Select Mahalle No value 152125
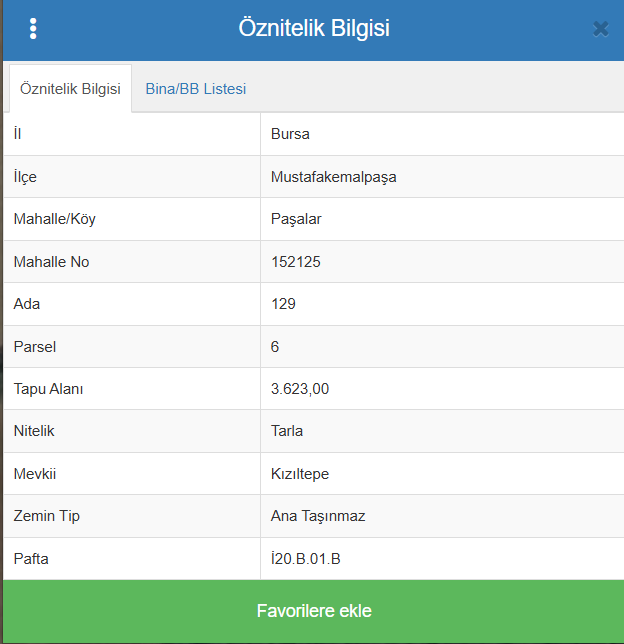Screen dimensions: 624x644 tap(296, 262)
